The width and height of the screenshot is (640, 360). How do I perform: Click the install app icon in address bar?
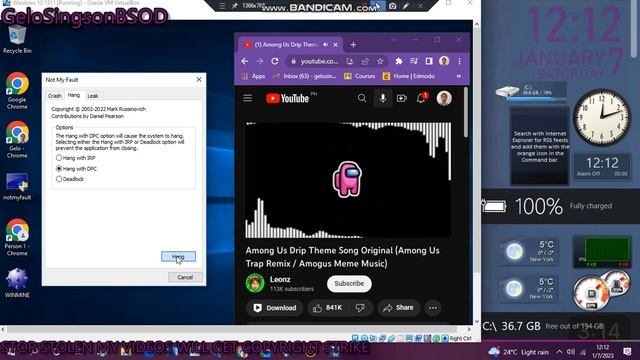(350, 61)
